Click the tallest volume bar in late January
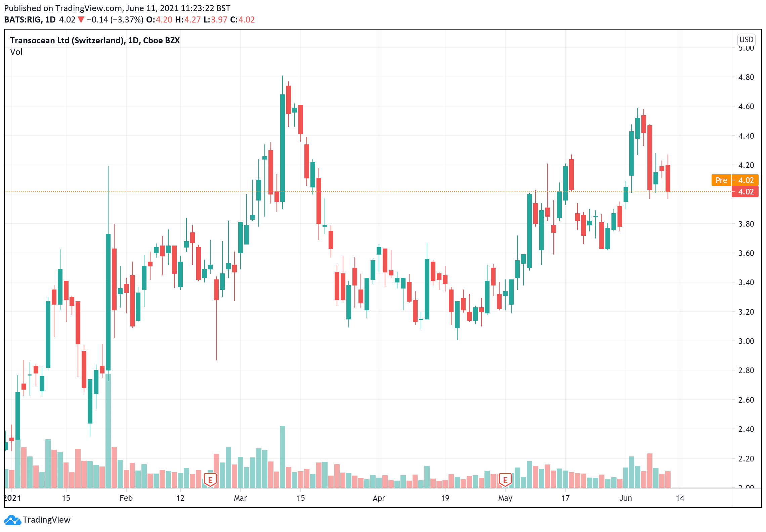Viewport: 766px width, 532px height. (108, 431)
